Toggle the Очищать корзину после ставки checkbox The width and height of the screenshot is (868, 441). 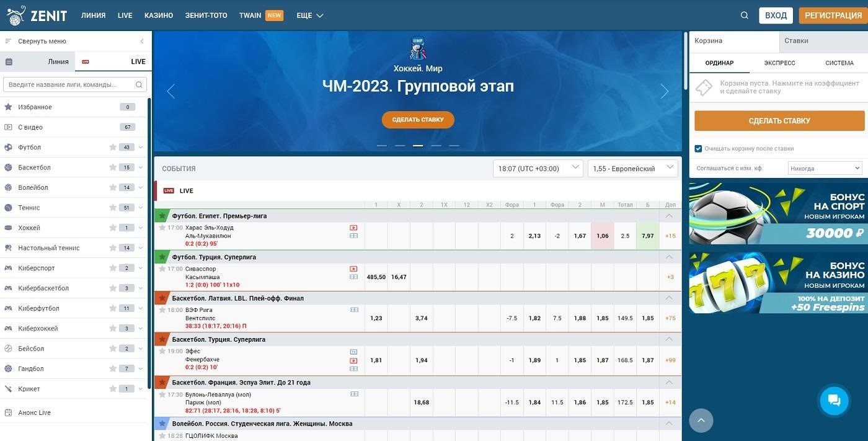pos(698,149)
